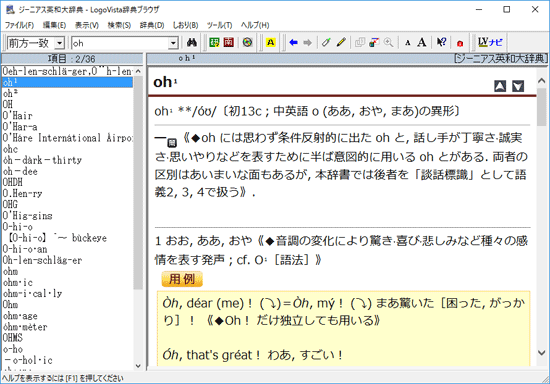Jump to next entry with down triangle
This screenshot has width=550, height=384.
tap(518, 86)
